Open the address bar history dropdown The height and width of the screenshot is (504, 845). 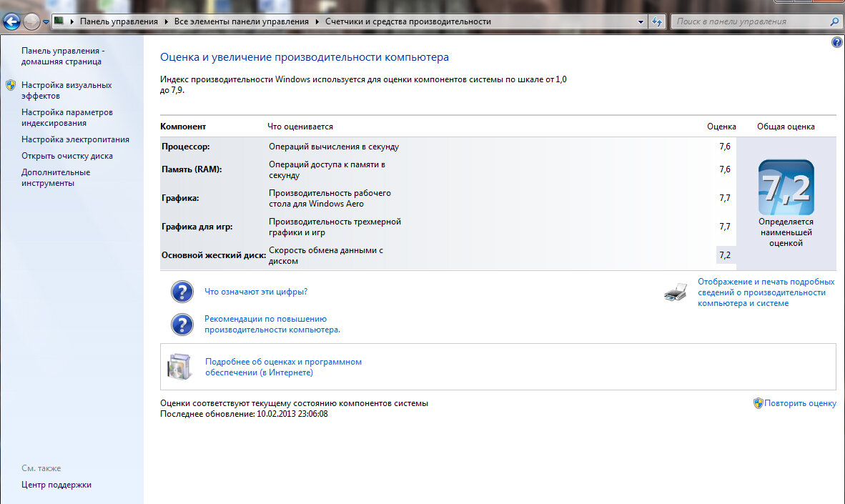coord(641,22)
